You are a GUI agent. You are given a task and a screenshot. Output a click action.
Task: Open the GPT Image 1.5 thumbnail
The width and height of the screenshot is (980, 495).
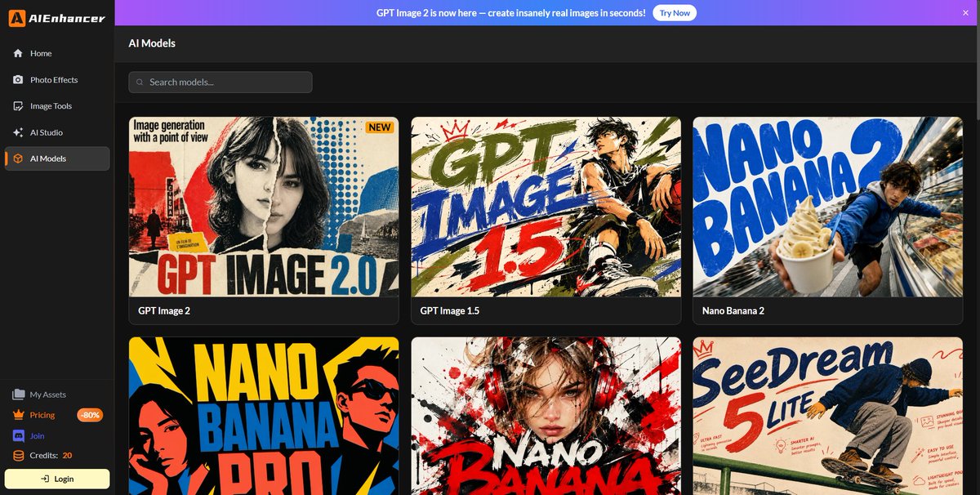546,207
